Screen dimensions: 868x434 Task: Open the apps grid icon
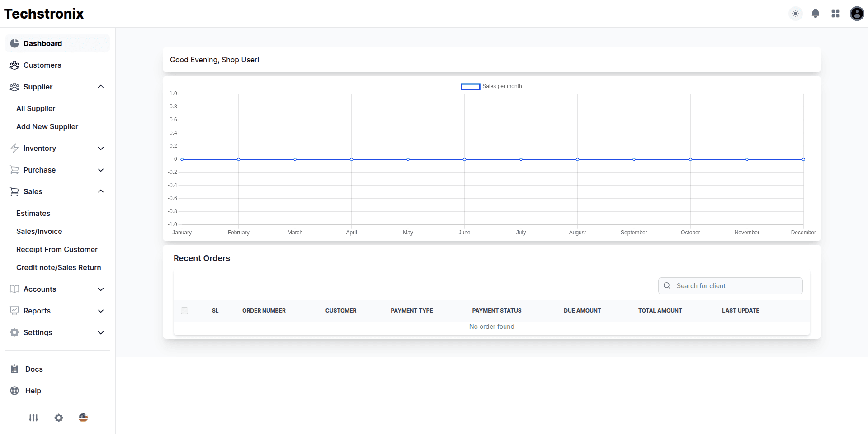pos(835,14)
